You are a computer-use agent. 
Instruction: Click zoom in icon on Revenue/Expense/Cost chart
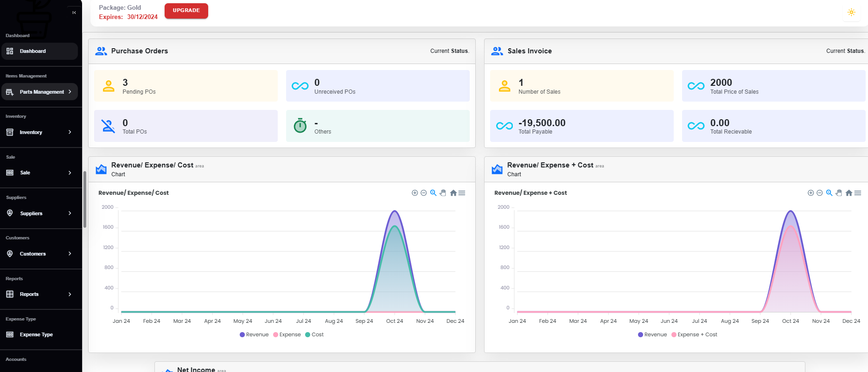(415, 193)
